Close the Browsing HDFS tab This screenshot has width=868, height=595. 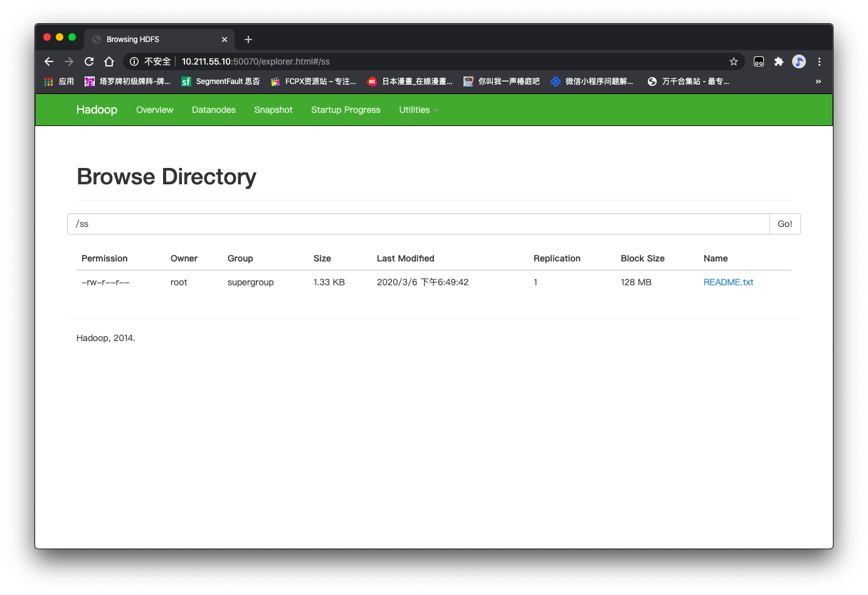click(x=225, y=39)
